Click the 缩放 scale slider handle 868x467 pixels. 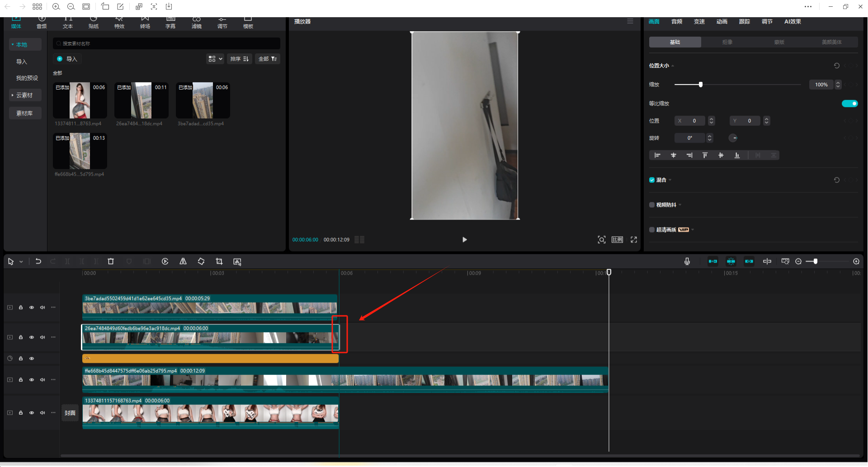coord(701,85)
